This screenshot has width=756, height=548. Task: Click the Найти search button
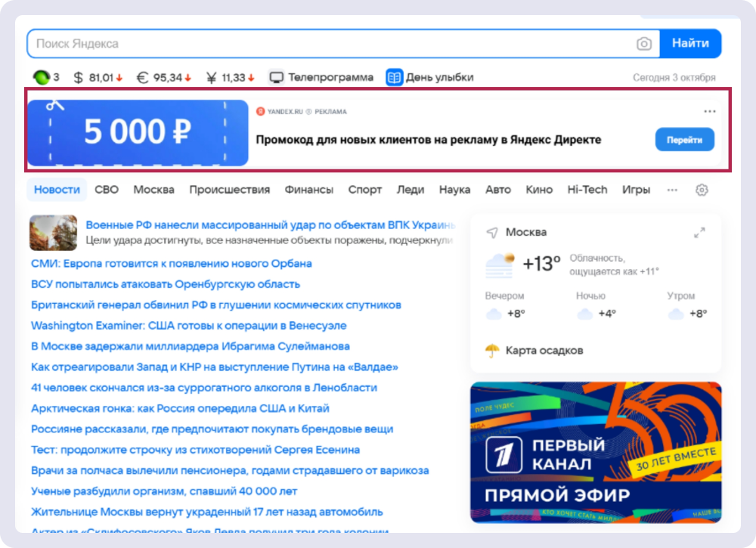click(690, 43)
